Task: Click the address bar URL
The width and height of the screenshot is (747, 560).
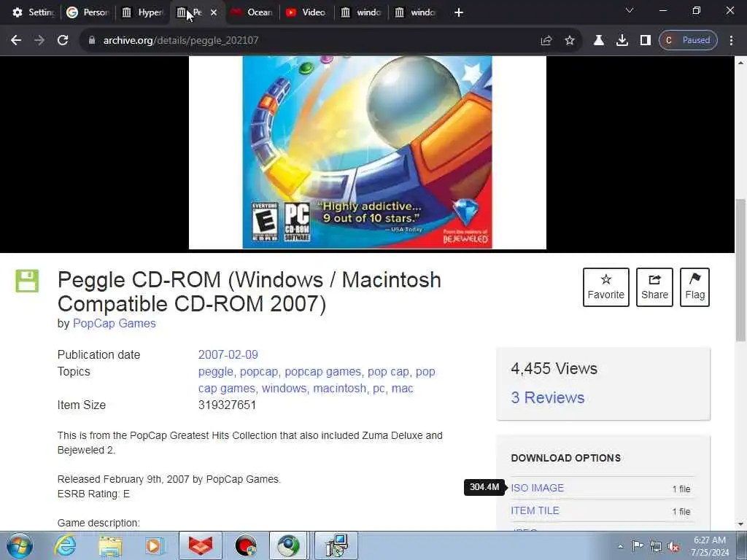Action: [x=181, y=41]
